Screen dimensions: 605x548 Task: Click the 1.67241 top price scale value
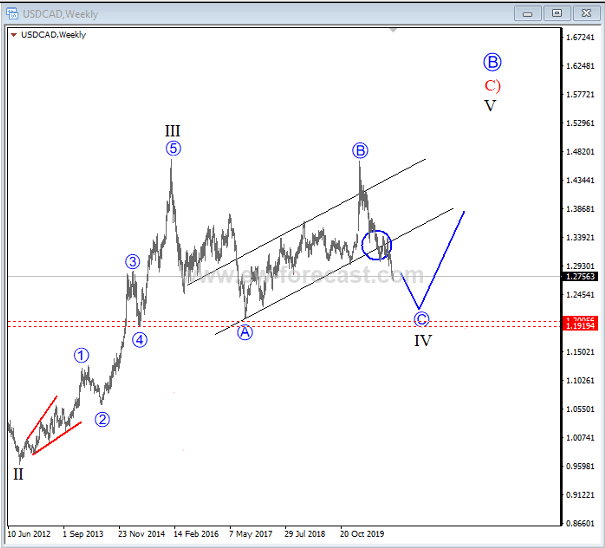point(582,37)
